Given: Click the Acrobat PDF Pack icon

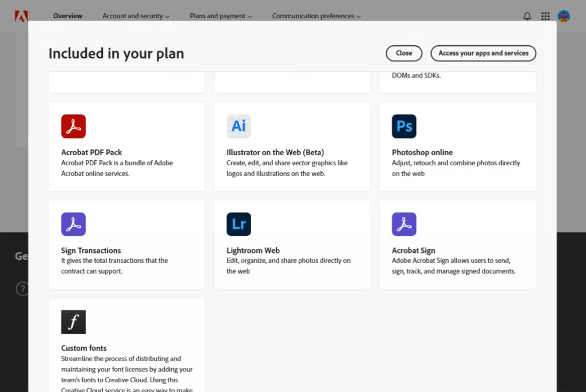Looking at the screenshot, I should pos(73,126).
